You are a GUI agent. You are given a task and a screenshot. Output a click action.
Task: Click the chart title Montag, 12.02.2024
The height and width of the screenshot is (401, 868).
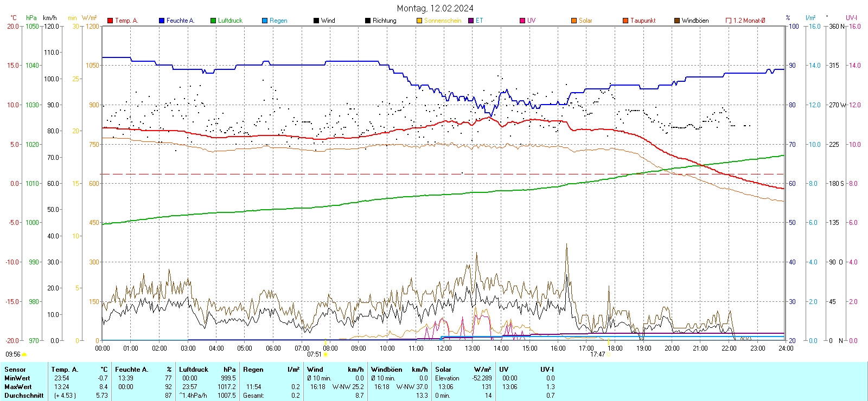click(x=435, y=8)
